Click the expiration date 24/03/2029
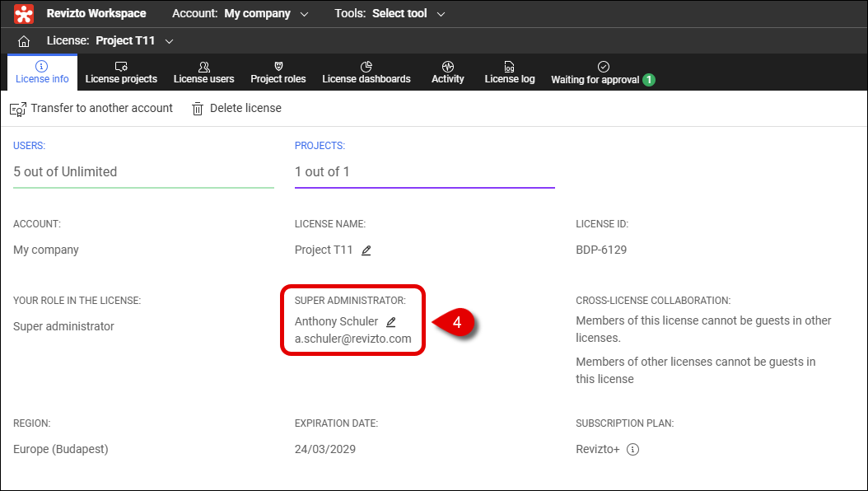 [325, 449]
